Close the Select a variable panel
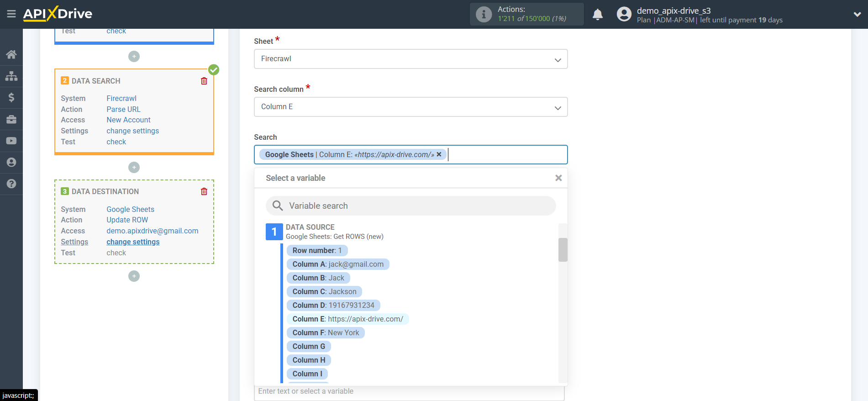 pos(558,178)
